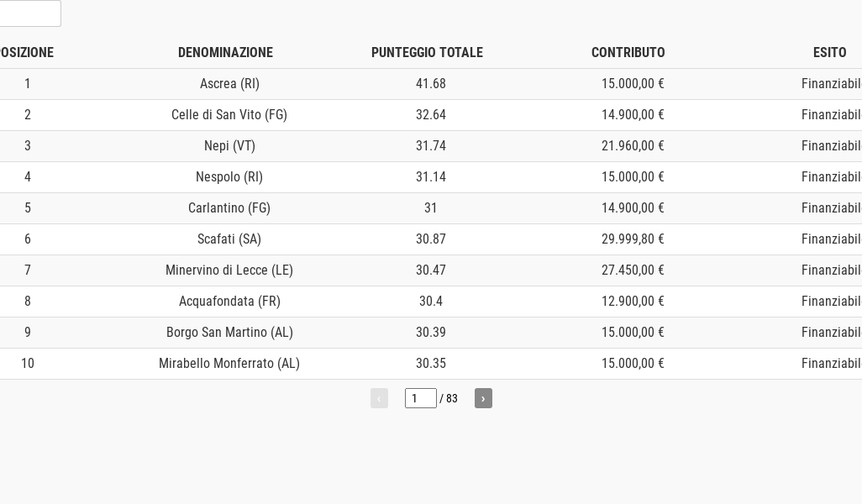Sort by Esito column header

coord(829,52)
